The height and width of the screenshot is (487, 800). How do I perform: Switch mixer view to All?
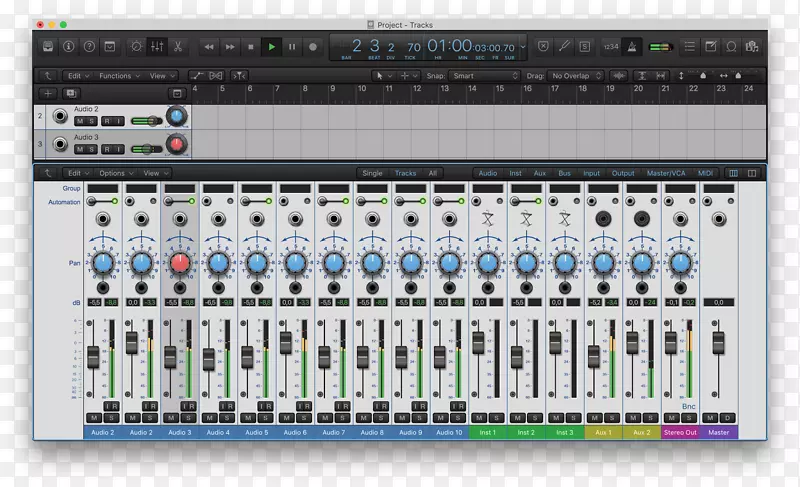point(433,173)
